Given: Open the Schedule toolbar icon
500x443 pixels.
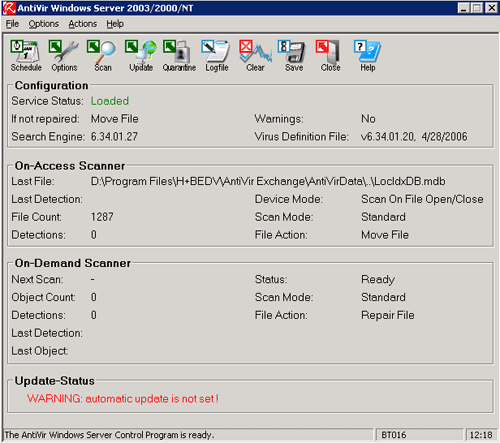Looking at the screenshot, I should coord(26,56).
